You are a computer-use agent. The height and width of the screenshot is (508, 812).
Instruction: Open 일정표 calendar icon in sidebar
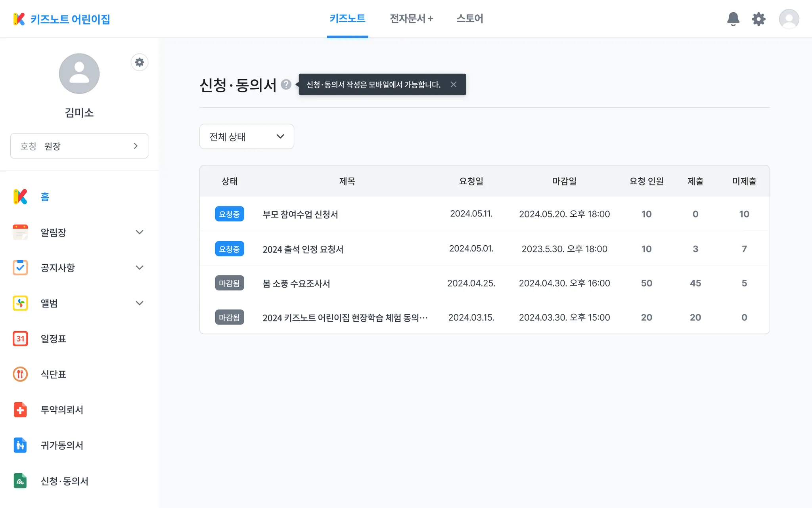coord(20,339)
